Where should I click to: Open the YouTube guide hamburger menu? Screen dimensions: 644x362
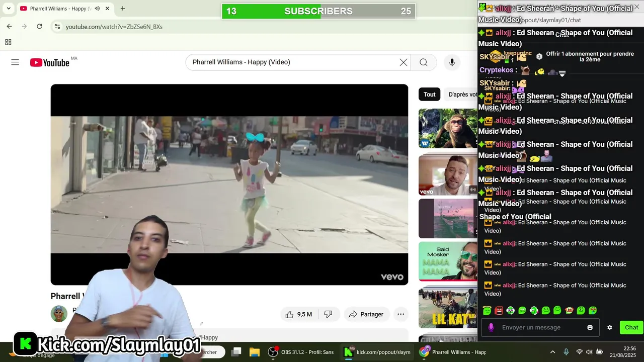click(x=15, y=62)
